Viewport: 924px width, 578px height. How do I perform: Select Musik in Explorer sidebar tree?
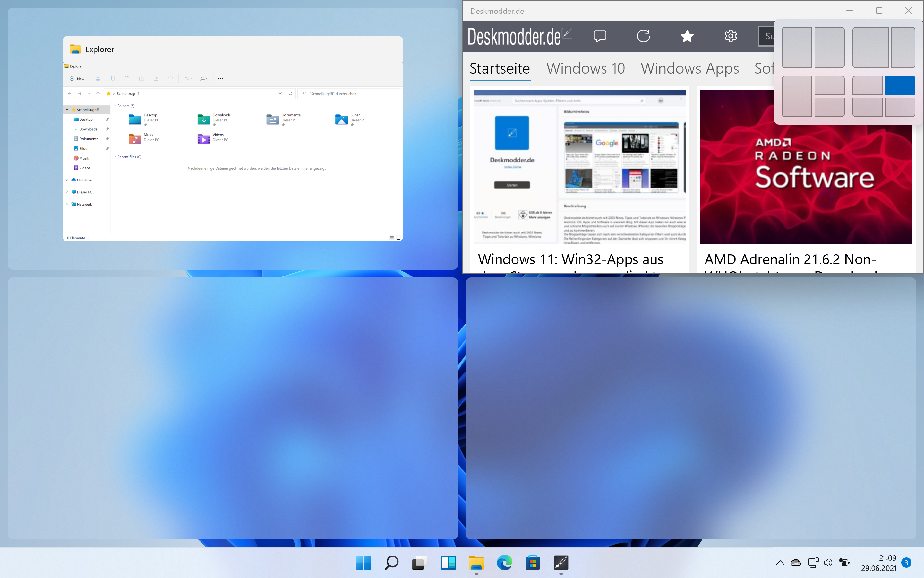84,158
